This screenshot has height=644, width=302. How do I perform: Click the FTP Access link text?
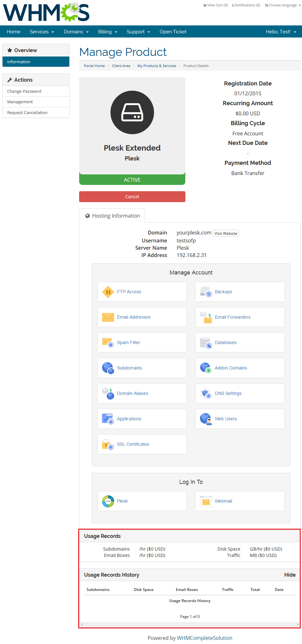tap(129, 292)
